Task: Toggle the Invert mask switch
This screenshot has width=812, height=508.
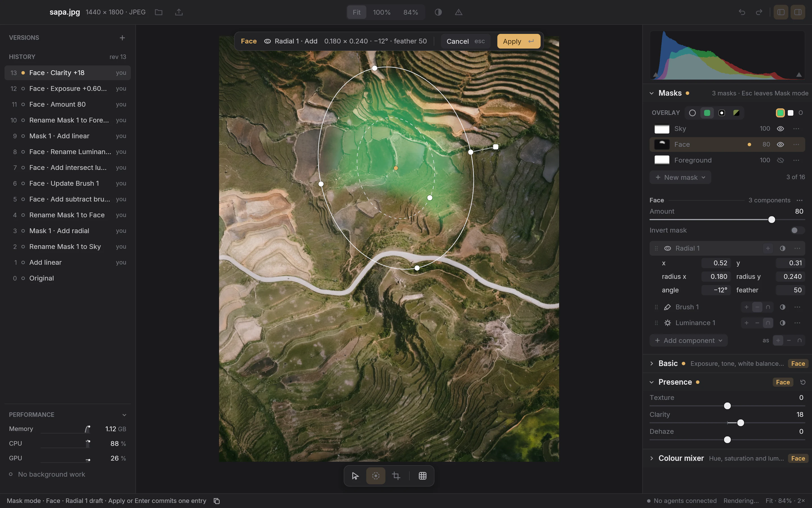Action: (797, 231)
